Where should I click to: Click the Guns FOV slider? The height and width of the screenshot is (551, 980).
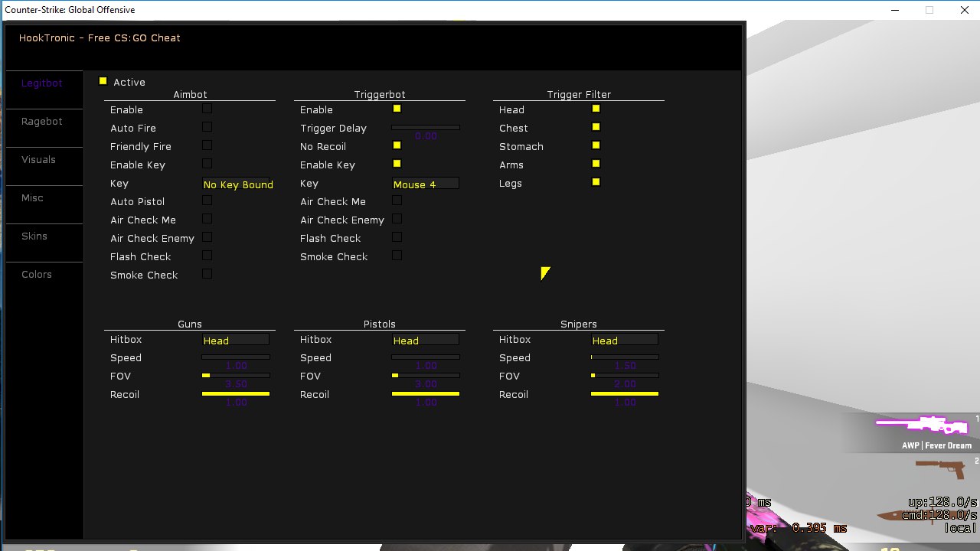[x=236, y=375]
